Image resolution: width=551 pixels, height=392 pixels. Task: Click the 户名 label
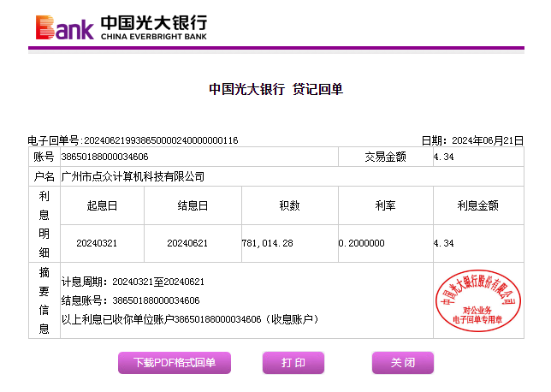44,176
